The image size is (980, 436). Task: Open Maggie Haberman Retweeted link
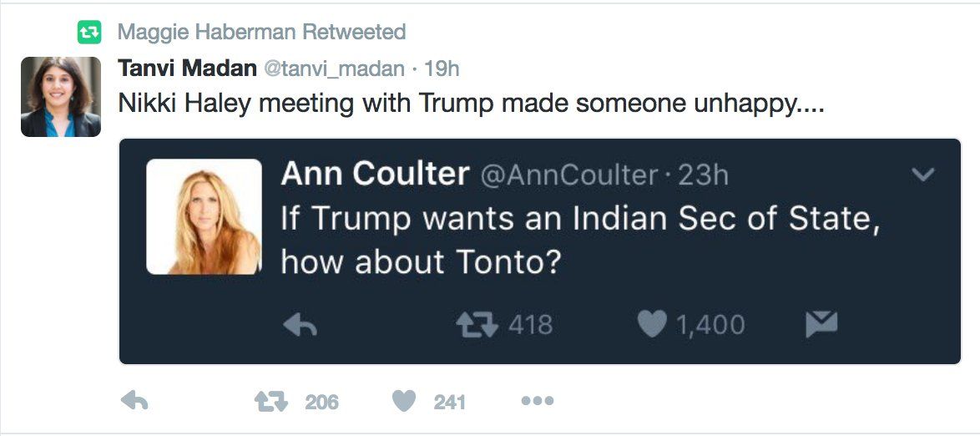261,33
